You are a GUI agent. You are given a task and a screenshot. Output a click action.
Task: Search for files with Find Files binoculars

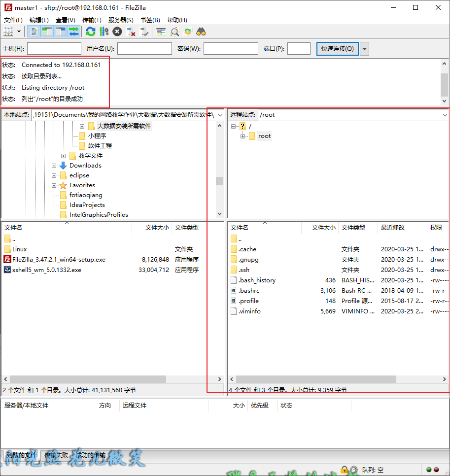200,31
